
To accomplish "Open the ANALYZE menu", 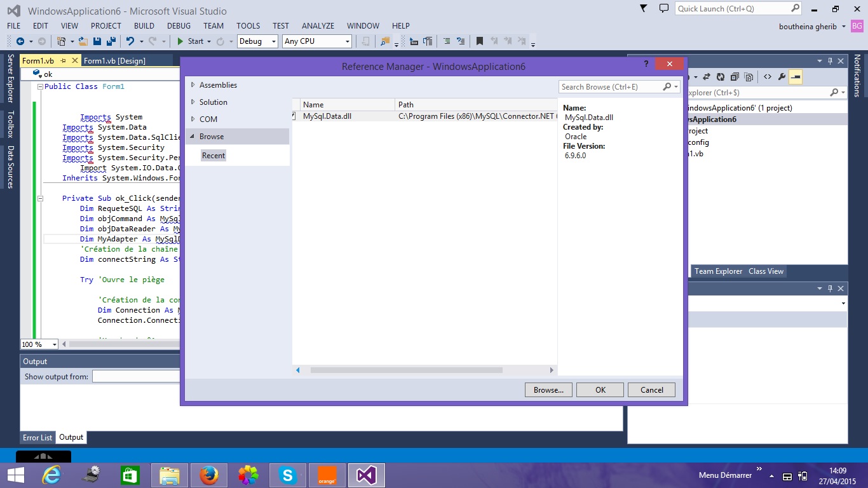I will click(x=318, y=26).
